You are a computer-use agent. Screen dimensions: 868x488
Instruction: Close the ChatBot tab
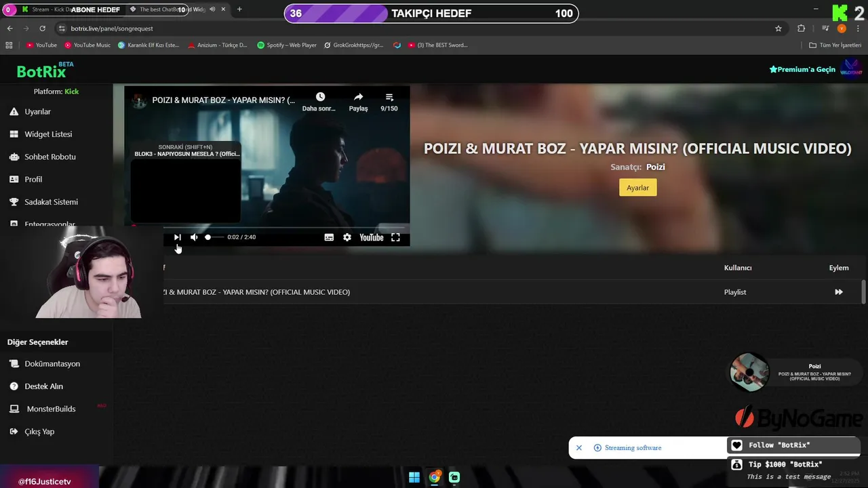point(223,9)
